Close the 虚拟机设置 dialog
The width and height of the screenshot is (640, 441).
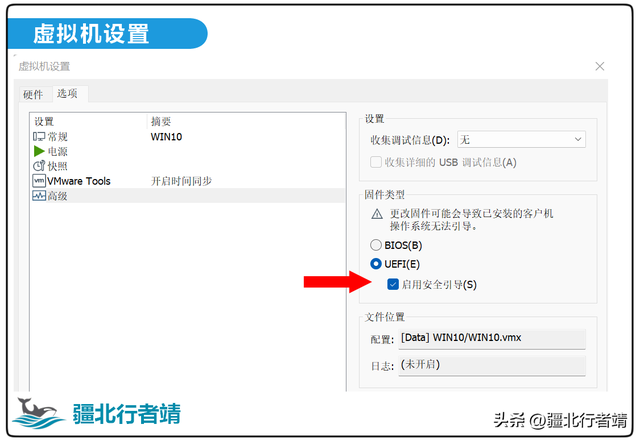point(600,66)
